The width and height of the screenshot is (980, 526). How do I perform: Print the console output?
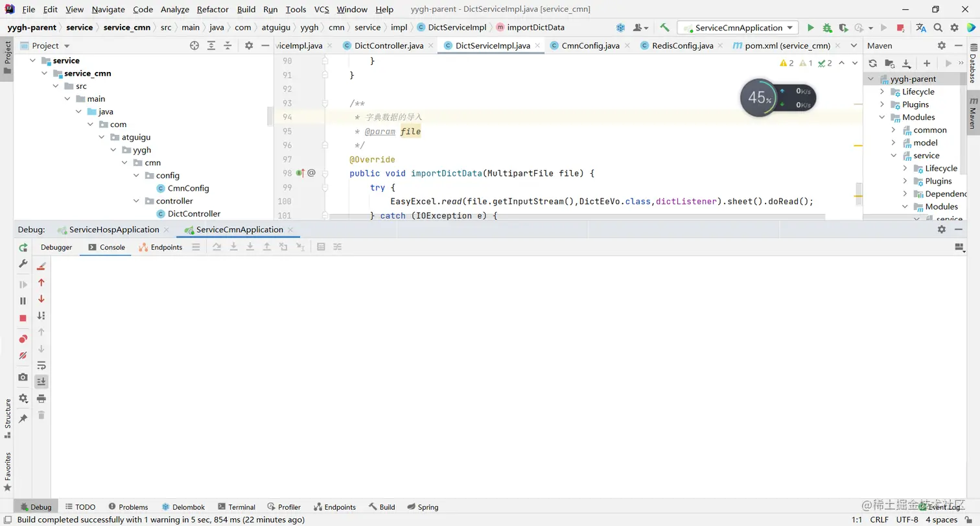(41, 398)
